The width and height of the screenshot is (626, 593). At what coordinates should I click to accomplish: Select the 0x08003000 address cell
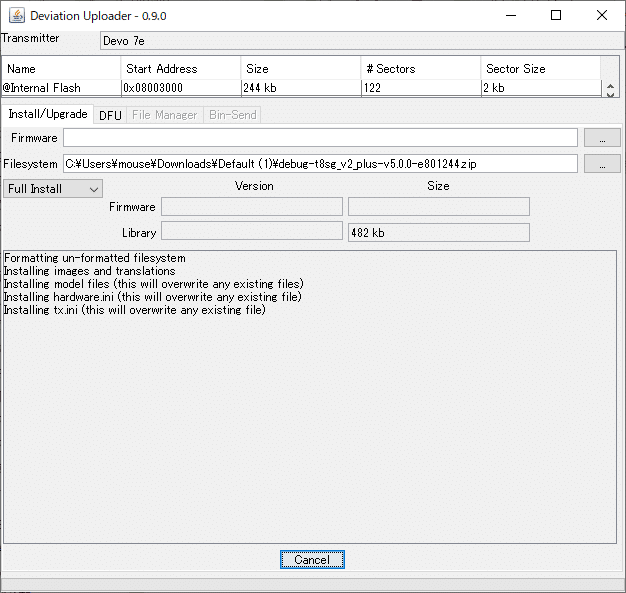(x=181, y=88)
